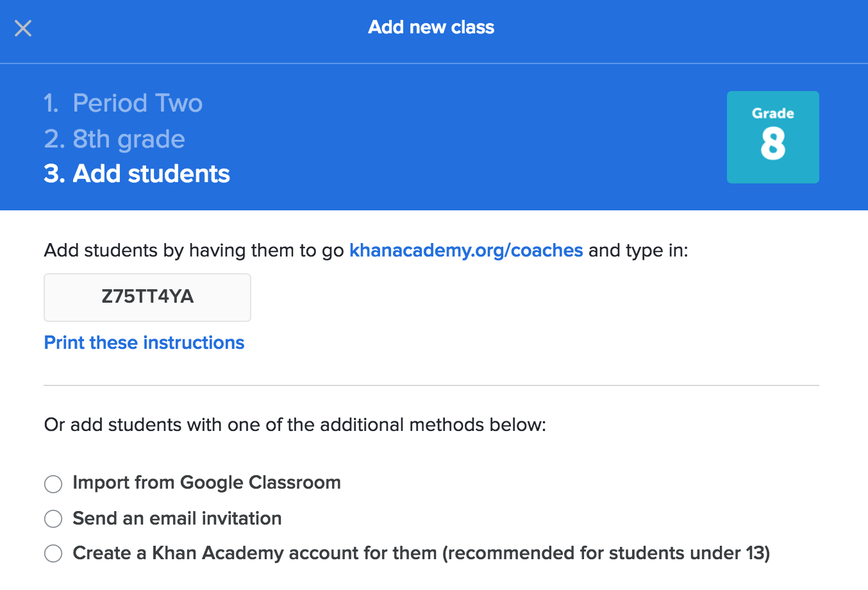Open Print these instructions
The width and height of the screenshot is (868, 590).
point(144,342)
